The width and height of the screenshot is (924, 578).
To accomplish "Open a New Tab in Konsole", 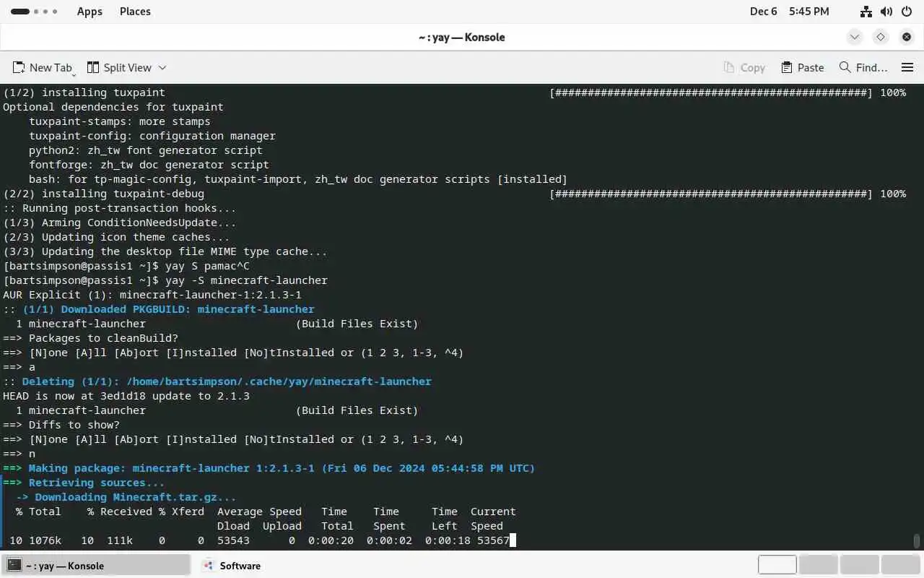I will point(43,67).
